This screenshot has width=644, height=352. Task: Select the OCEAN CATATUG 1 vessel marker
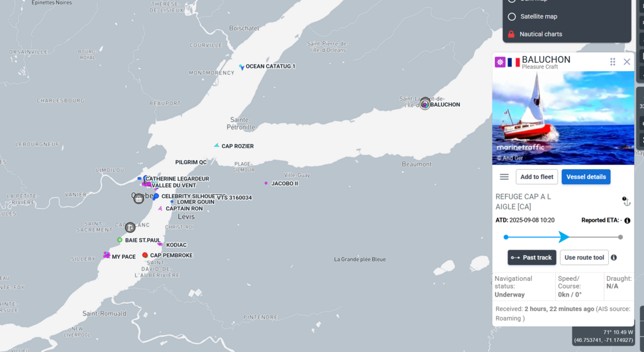pos(241,67)
